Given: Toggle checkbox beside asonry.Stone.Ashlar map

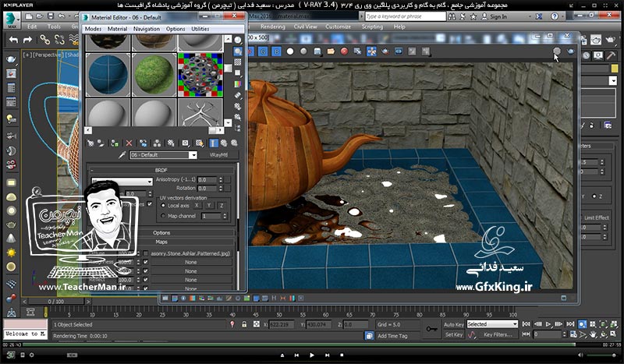Looking at the screenshot, I should tap(145, 253).
